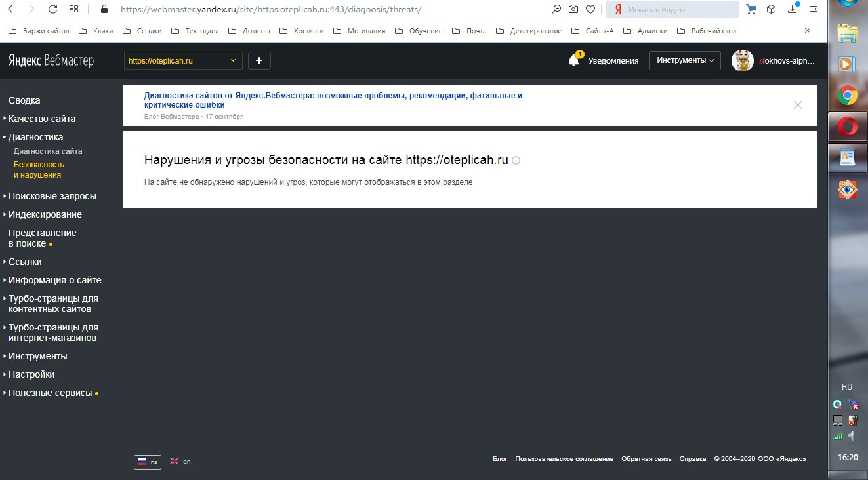The height and width of the screenshot is (480, 868).
Task: Reload the current page
Action: (x=53, y=9)
